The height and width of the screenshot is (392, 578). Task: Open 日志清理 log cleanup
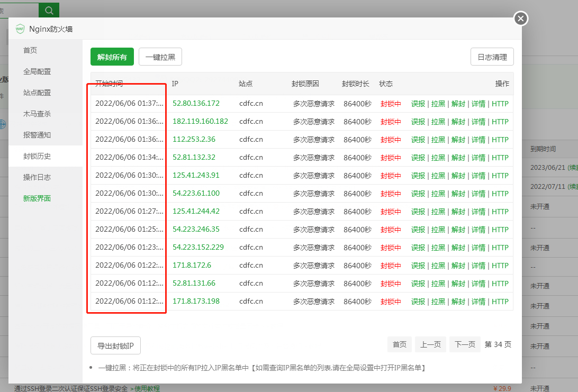coord(492,57)
